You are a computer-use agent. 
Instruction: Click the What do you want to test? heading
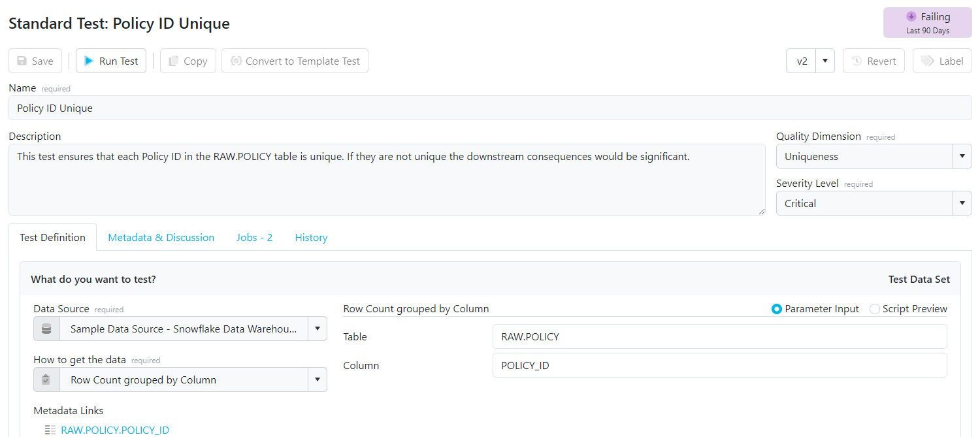93,280
